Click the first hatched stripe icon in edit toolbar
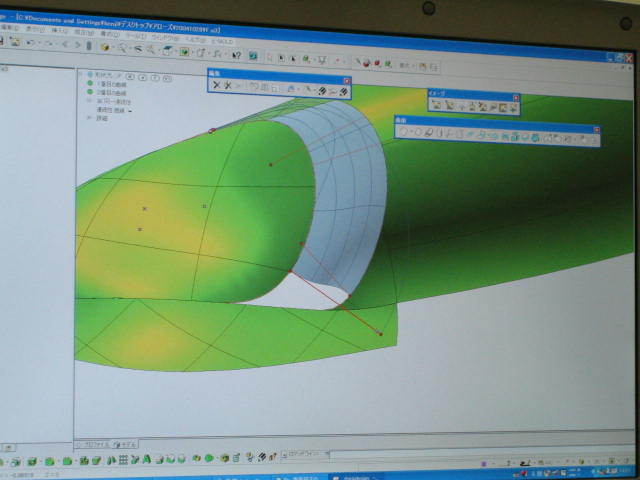This screenshot has width=640, height=480. point(322,91)
